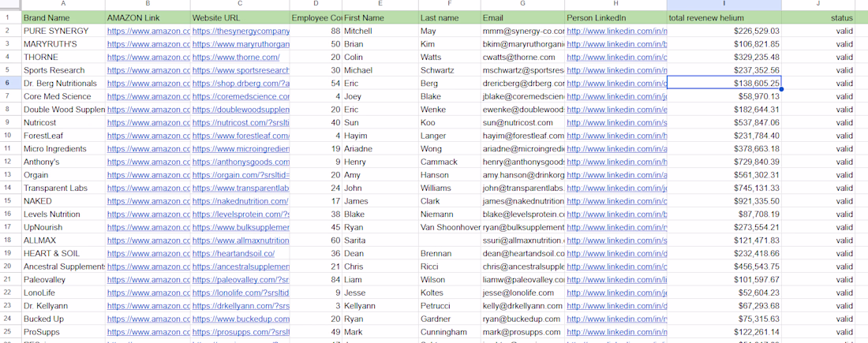The image size is (868, 343).
Task: Select the ForestLeaf brand cell
Action: coord(63,136)
